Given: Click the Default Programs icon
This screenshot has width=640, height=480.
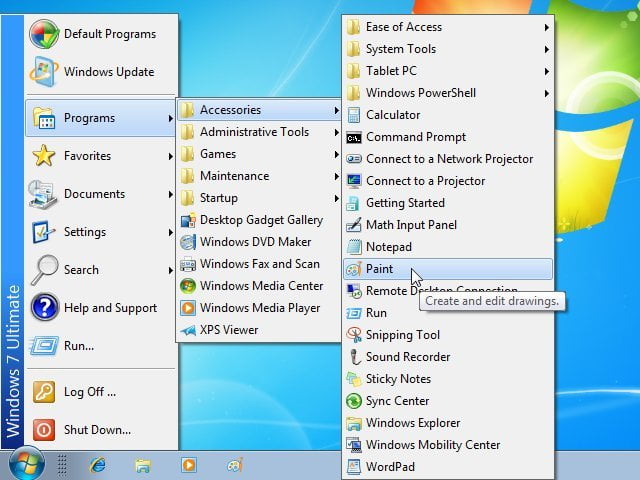Looking at the screenshot, I should tap(44, 34).
